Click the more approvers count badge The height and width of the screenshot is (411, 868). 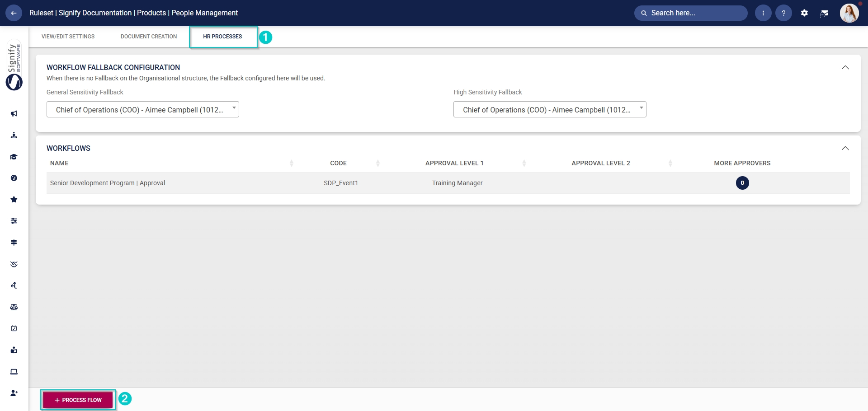pos(742,183)
